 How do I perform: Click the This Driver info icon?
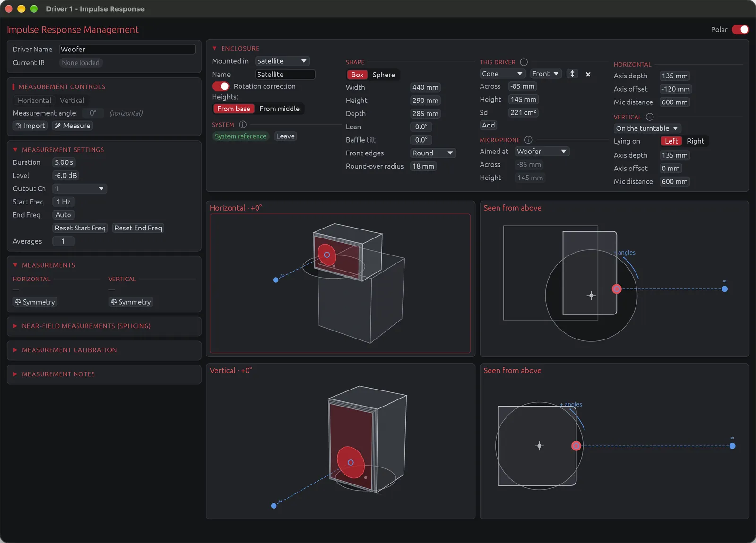click(x=524, y=62)
